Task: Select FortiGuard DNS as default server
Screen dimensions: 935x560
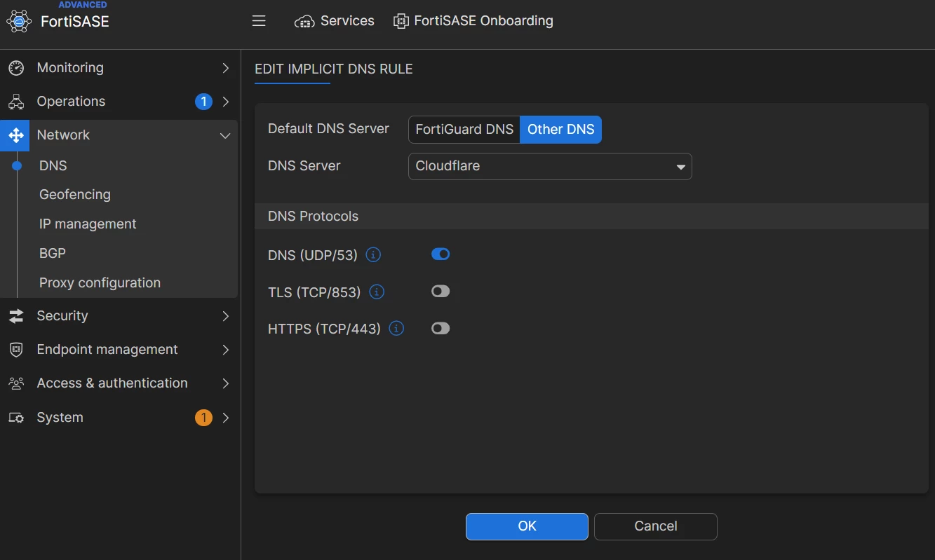Action: coord(464,130)
